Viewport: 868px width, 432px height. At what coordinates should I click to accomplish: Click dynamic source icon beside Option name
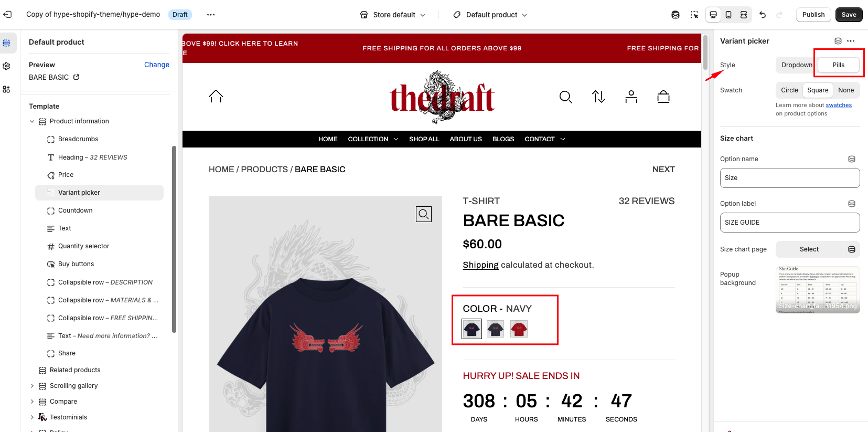point(852,159)
